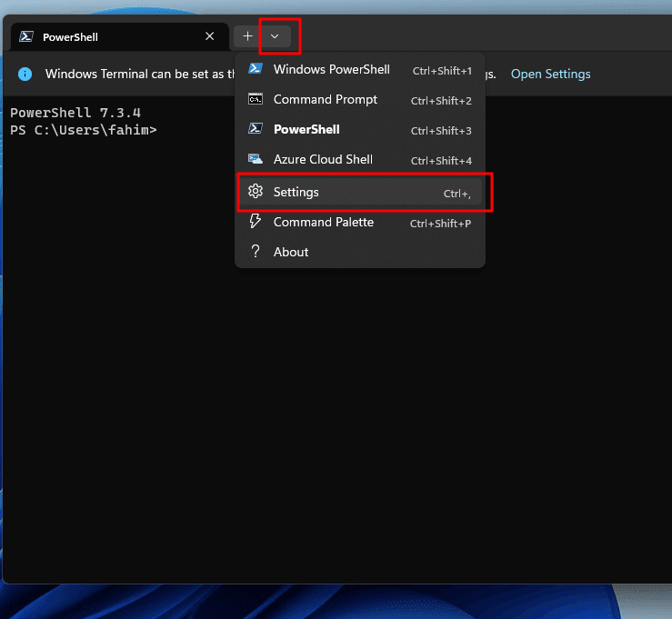Click the About question mark icon

coord(256,251)
